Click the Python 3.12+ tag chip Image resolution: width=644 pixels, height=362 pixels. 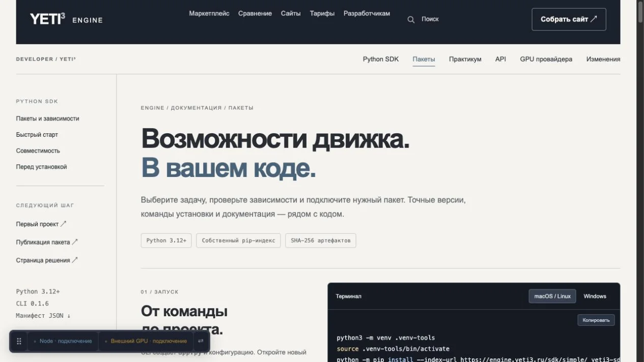[x=166, y=240]
